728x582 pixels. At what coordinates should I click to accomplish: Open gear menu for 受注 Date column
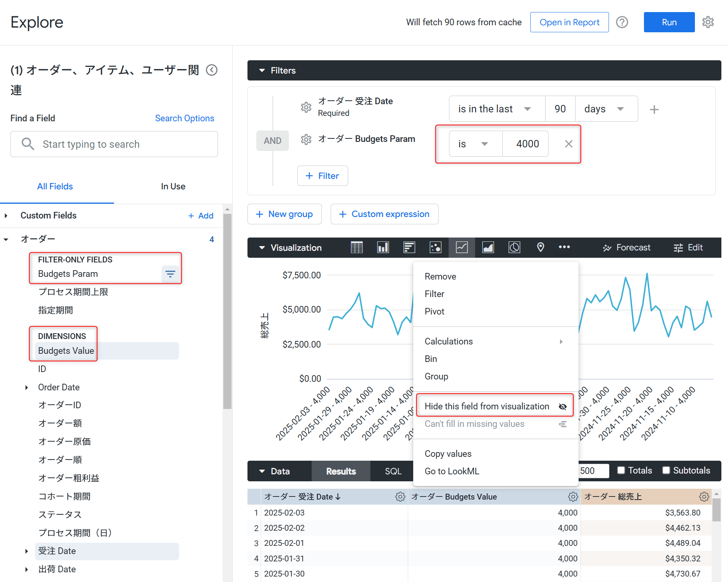[x=400, y=496]
